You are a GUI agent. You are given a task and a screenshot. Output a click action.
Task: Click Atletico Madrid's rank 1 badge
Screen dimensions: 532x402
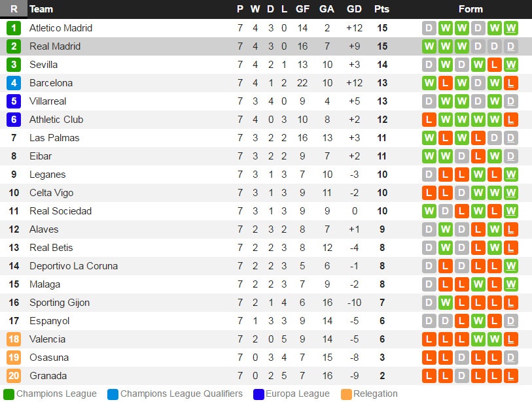[x=14, y=28]
